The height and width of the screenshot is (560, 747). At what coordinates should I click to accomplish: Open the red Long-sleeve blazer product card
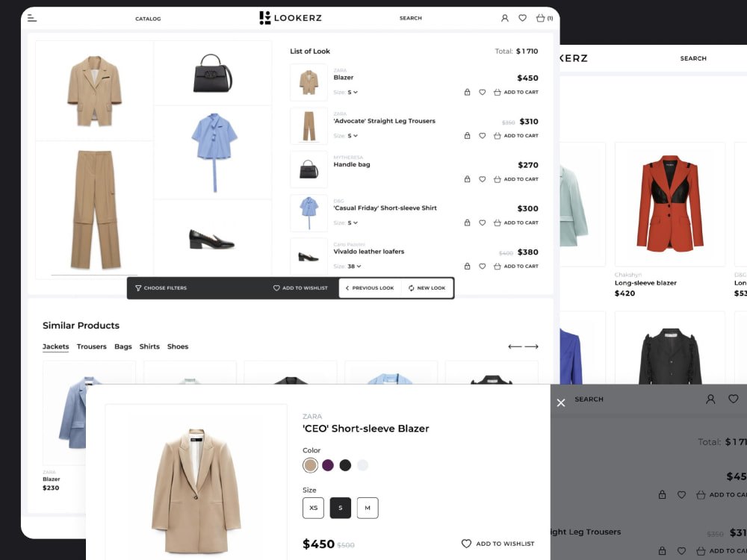click(670, 204)
